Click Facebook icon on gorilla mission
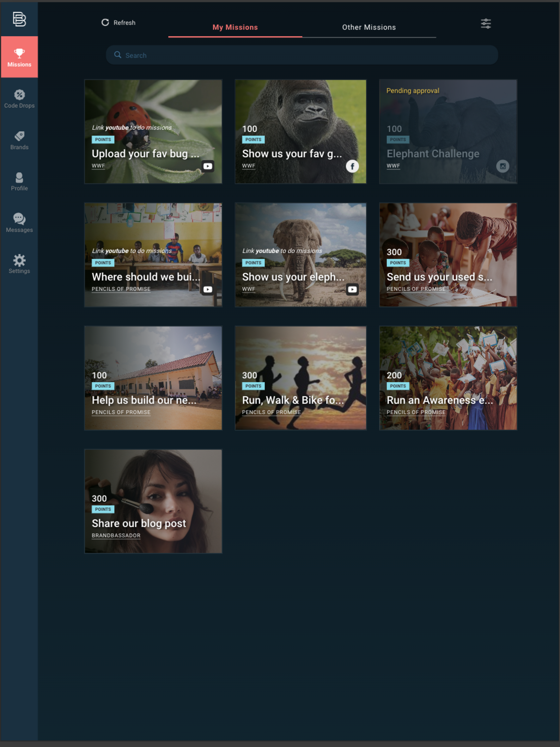This screenshot has width=560, height=747. click(352, 166)
